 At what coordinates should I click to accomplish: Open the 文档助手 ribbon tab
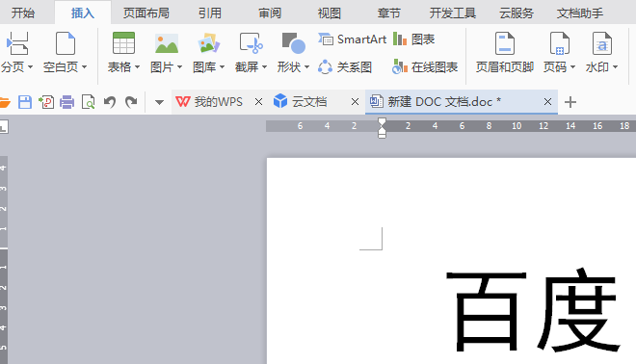click(579, 13)
